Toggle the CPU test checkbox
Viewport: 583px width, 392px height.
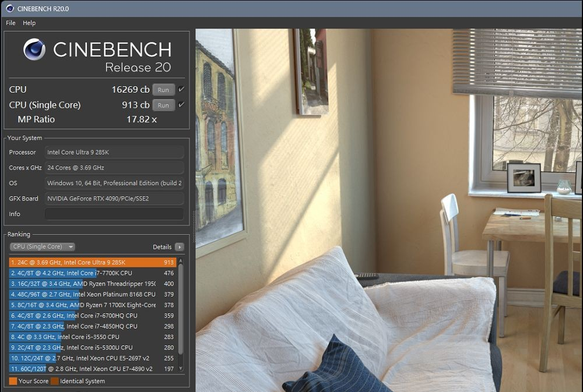point(181,89)
